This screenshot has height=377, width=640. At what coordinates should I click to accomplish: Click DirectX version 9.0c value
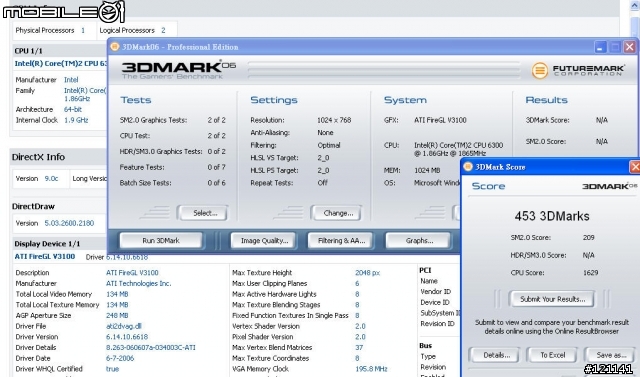[51, 178]
